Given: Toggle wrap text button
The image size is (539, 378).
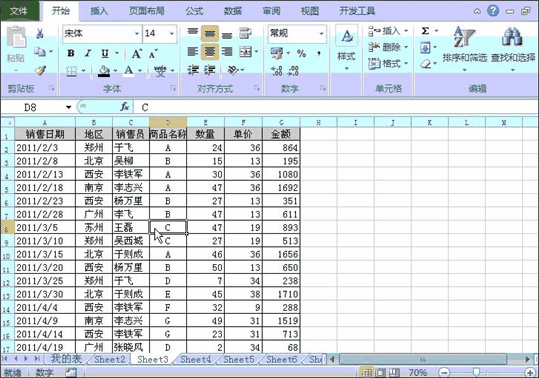Looking at the screenshot, I should click(x=245, y=33).
